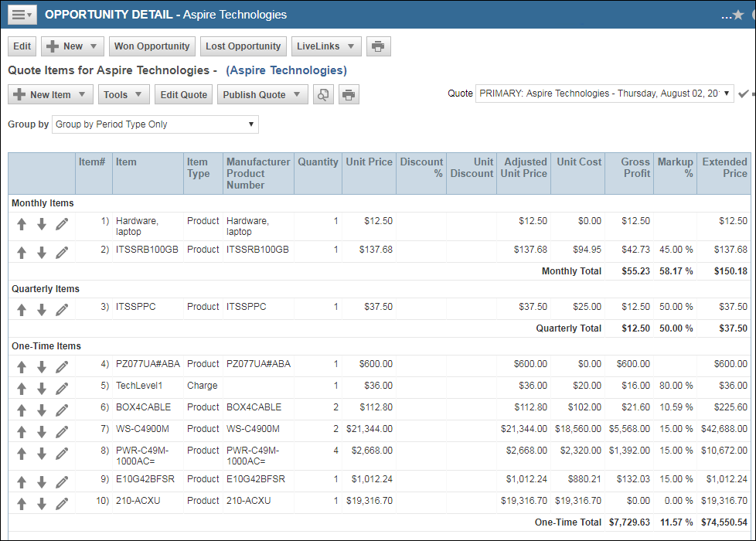Open the LiveLinks menu
This screenshot has width=756, height=541.
(325, 46)
